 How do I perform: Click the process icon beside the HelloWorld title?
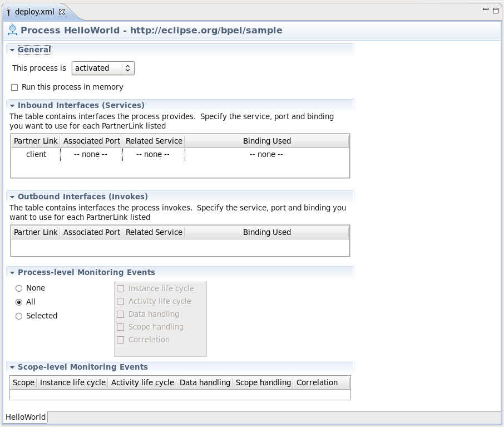tap(12, 30)
